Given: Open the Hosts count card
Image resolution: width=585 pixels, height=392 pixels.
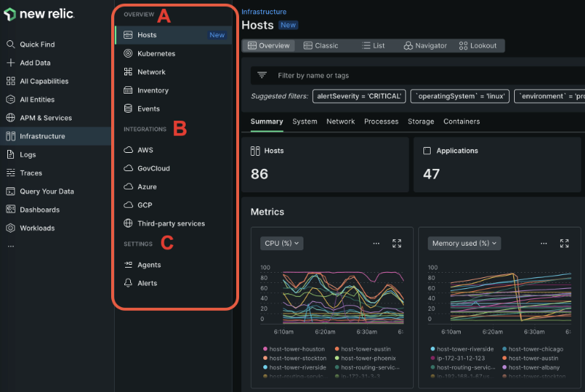Looking at the screenshot, I should pyautogui.click(x=325, y=165).
